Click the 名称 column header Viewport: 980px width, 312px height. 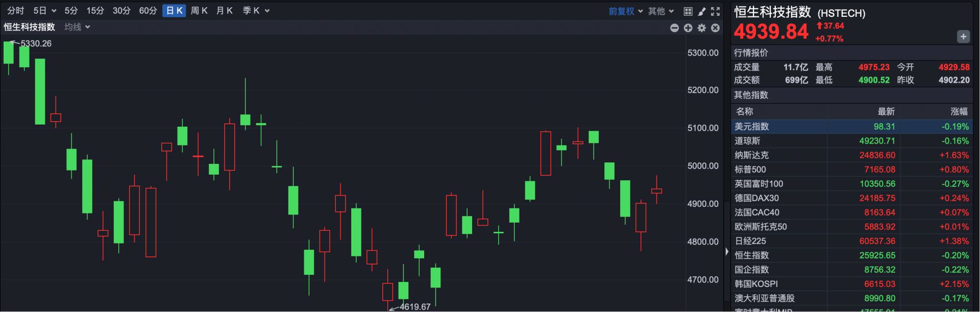point(745,111)
